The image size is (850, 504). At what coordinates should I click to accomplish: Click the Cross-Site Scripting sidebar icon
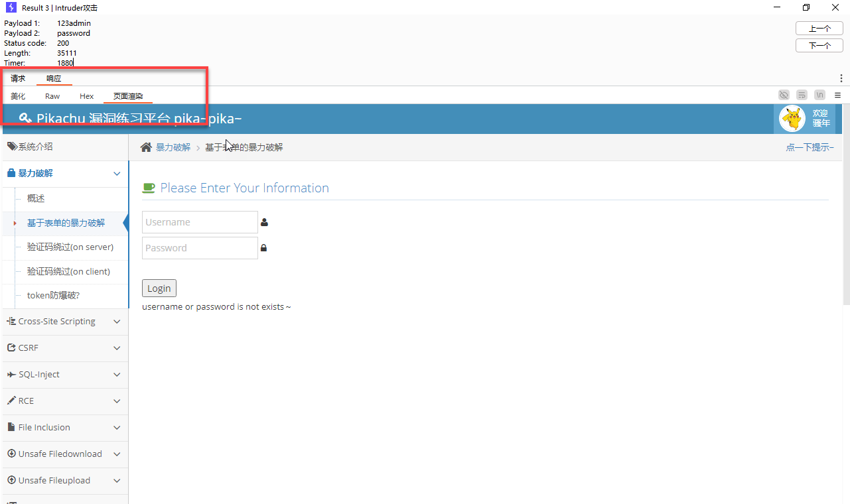coord(11,321)
